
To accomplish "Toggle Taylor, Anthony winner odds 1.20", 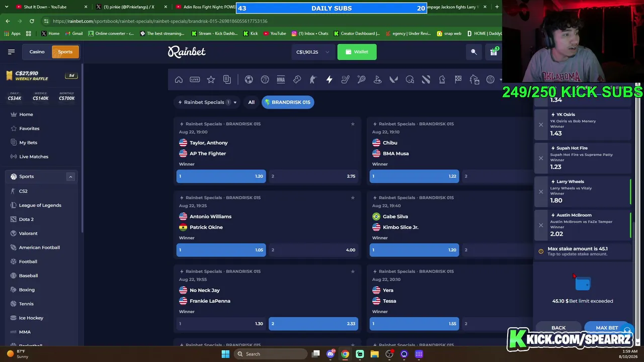I will tap(221, 176).
